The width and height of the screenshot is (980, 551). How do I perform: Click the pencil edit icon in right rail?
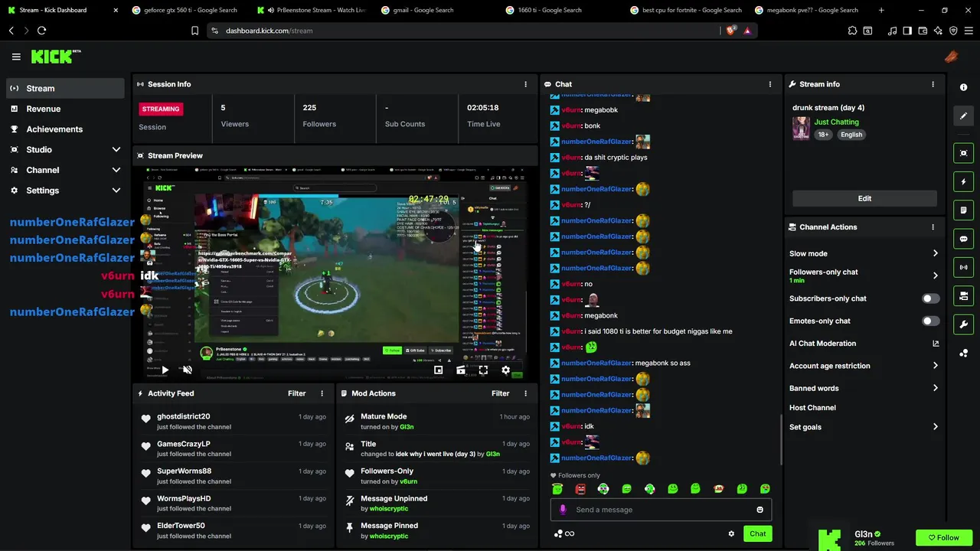(963, 116)
